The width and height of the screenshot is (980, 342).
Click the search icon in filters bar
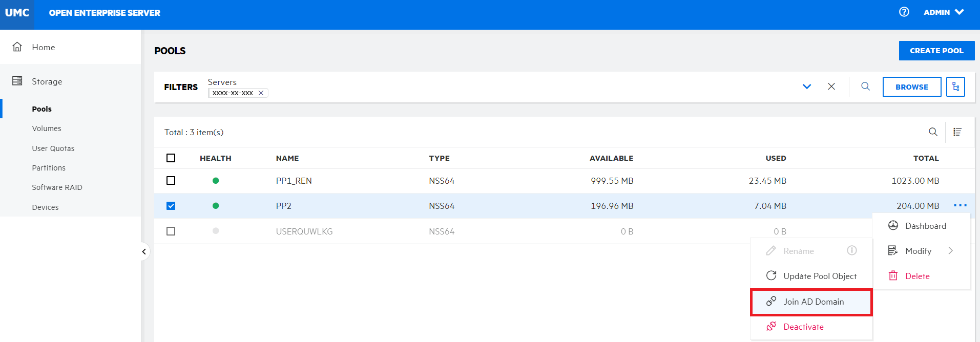click(x=865, y=87)
